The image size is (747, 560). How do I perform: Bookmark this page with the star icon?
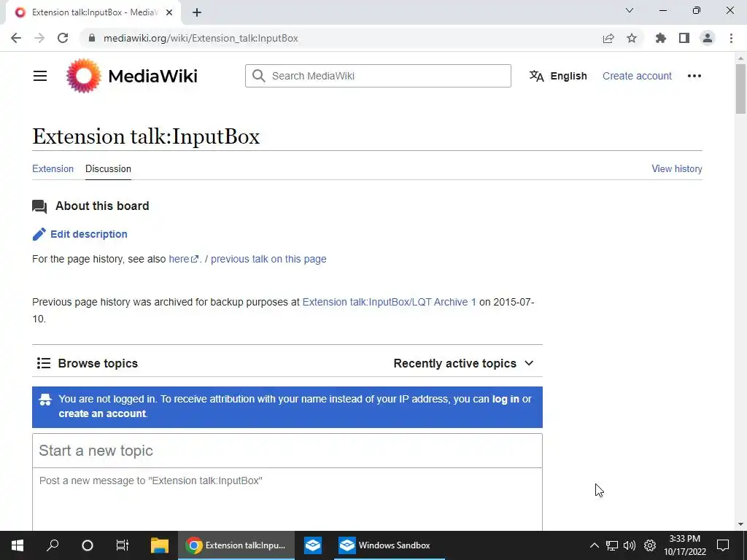632,38
